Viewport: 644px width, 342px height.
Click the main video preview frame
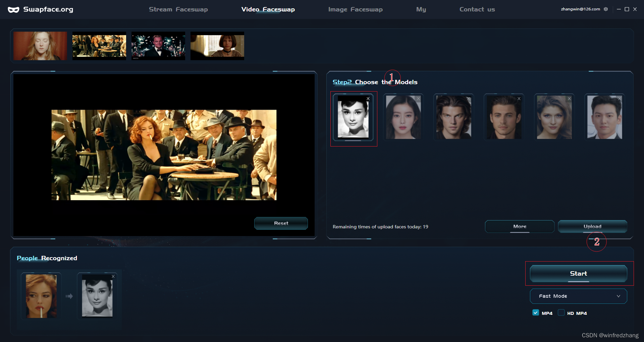coord(164,155)
